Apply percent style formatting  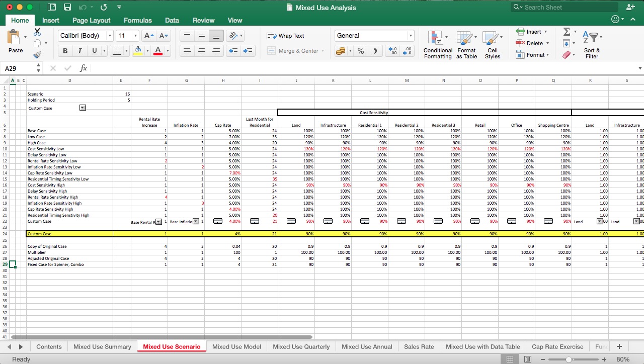(x=361, y=51)
